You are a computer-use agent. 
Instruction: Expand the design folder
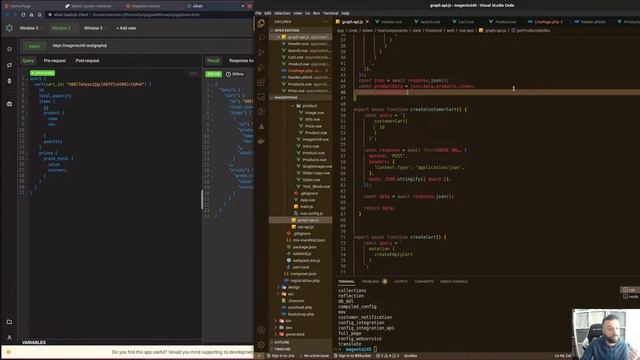294,287
